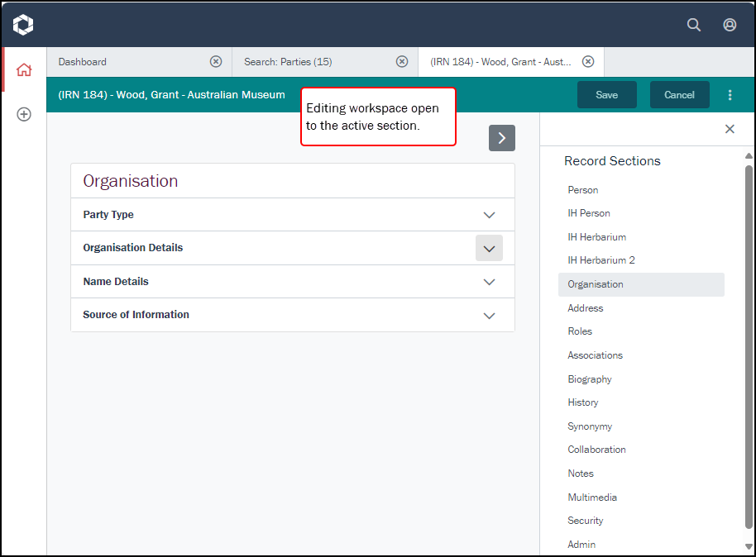Expand the Source of Information group
This screenshot has height=557, width=756.
[489, 315]
